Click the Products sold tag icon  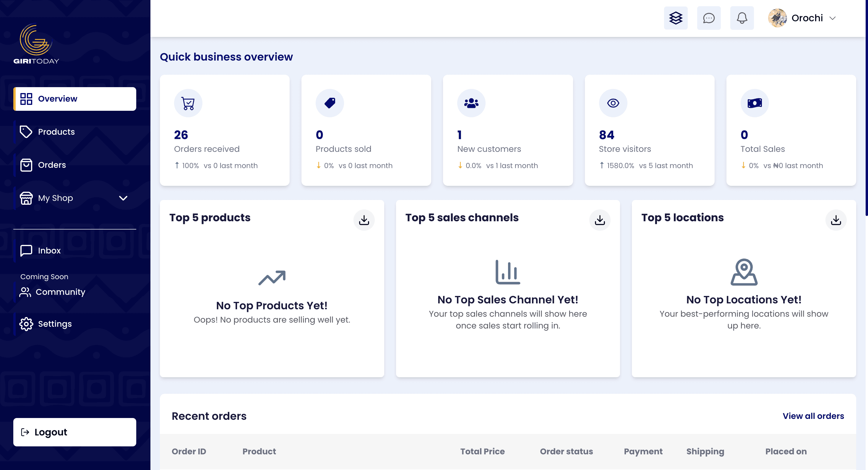click(330, 103)
